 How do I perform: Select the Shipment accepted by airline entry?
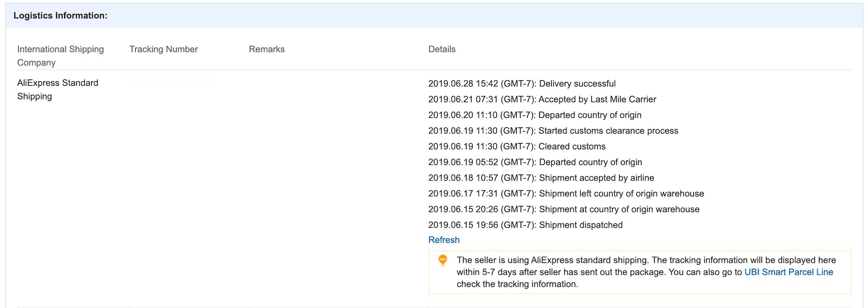(541, 178)
